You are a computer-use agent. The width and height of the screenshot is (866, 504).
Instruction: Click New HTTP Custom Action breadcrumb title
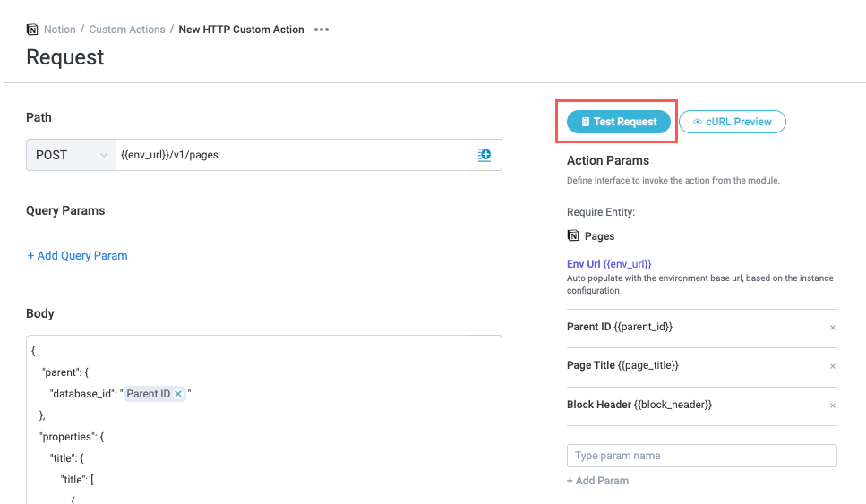242,30
